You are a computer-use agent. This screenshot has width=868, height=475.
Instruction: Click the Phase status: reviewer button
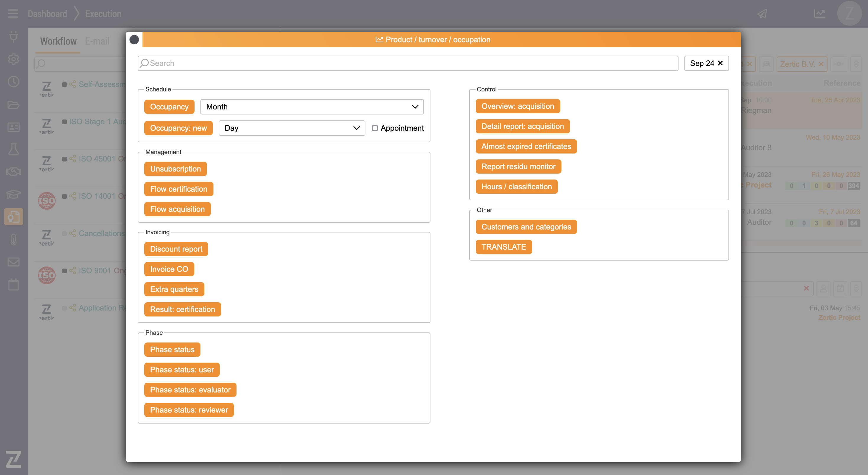point(189,410)
